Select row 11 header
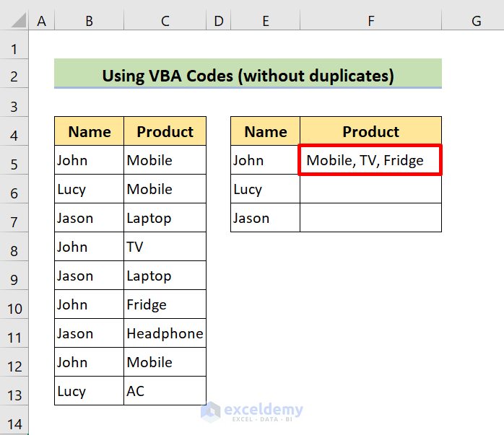The image size is (504, 435). 14,333
